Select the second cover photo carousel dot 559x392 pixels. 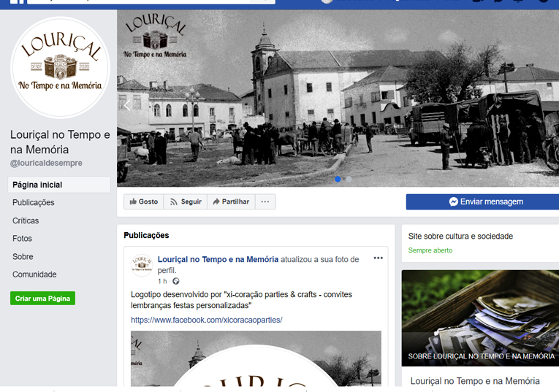pos(349,179)
